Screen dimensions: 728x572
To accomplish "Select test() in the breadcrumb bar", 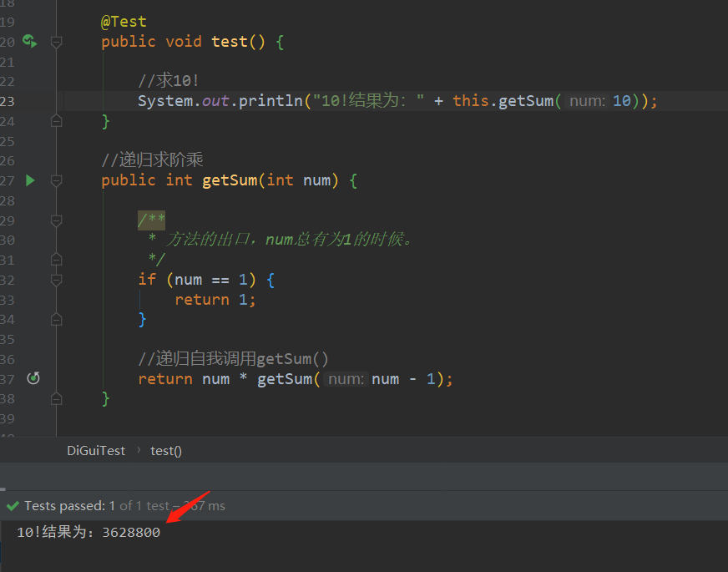I will pyautogui.click(x=166, y=451).
